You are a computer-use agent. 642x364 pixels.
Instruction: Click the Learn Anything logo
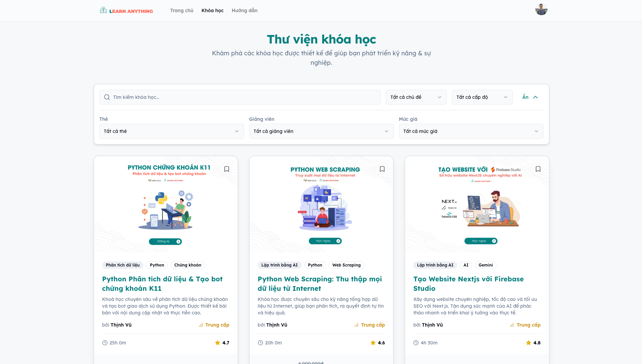pyautogui.click(x=127, y=11)
